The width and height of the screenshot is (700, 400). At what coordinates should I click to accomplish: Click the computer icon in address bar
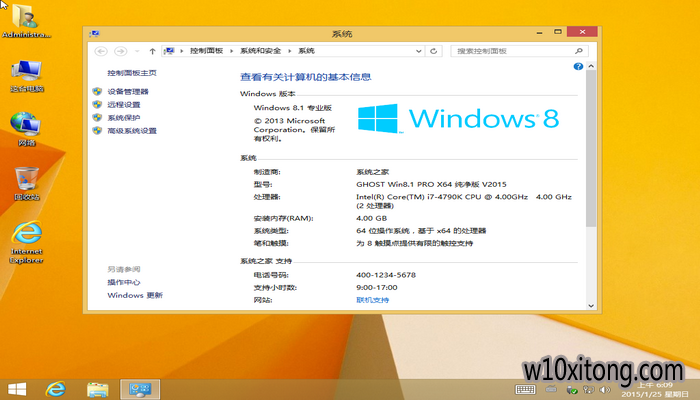click(169, 51)
